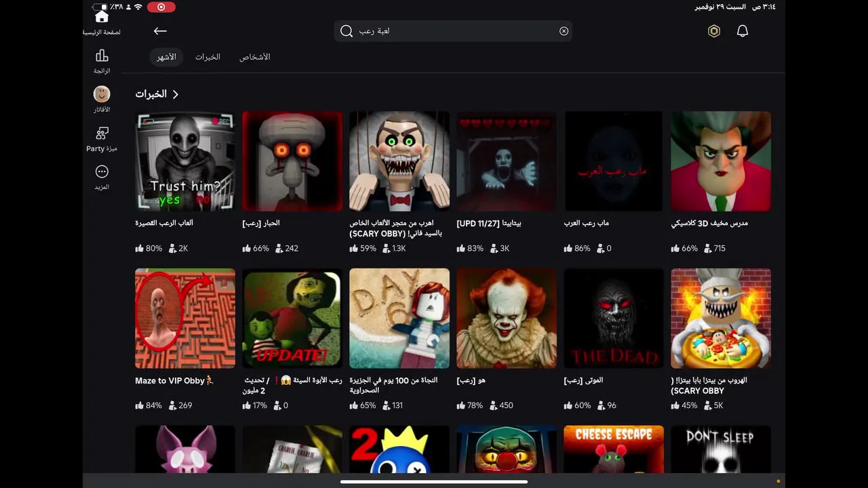The image size is (868, 488).
Task: Click the search magnifier icon
Action: 347,31
